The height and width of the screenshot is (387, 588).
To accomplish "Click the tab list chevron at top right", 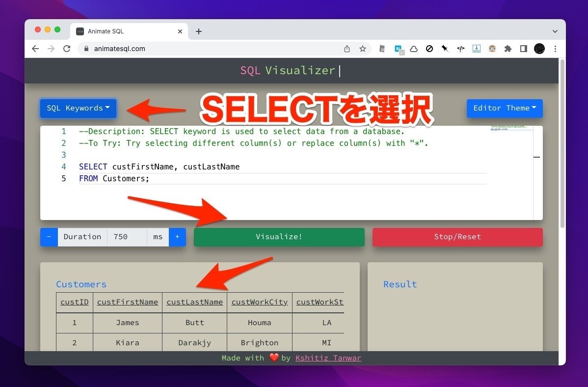I will coord(555,31).
